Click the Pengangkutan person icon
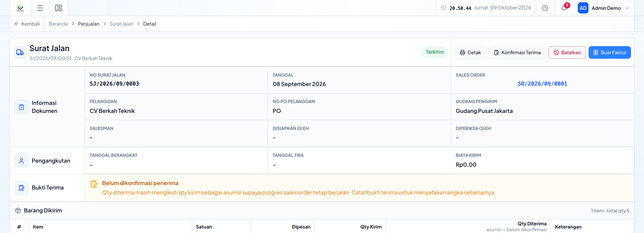 (21, 161)
